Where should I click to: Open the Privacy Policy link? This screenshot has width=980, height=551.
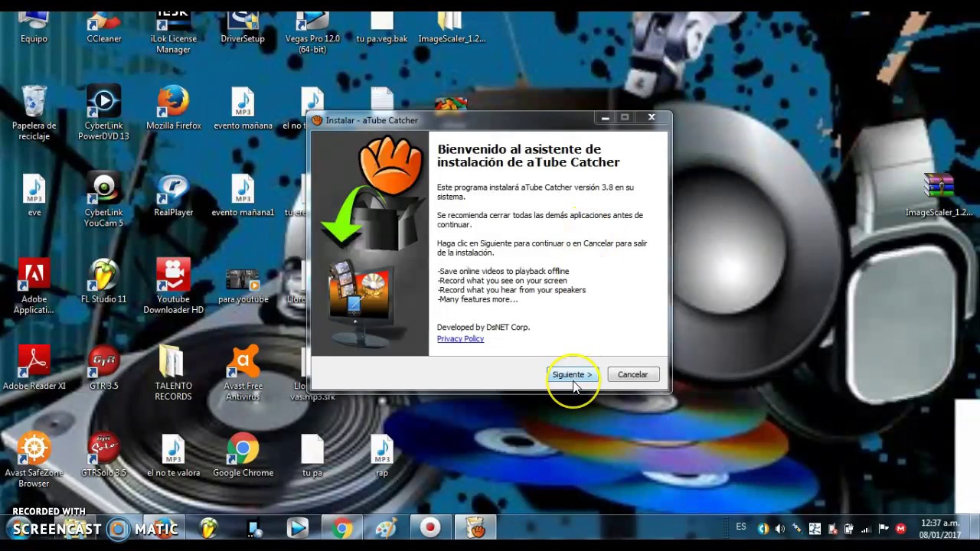pyautogui.click(x=460, y=338)
